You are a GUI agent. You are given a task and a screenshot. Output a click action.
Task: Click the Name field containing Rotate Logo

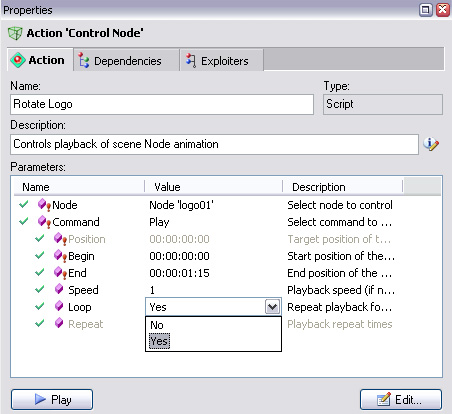162,104
